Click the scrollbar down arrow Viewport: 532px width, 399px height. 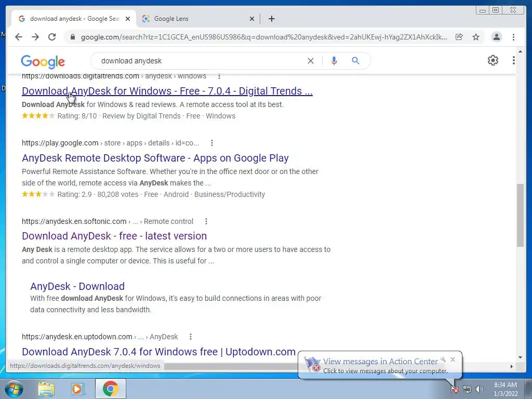pyautogui.click(x=521, y=357)
